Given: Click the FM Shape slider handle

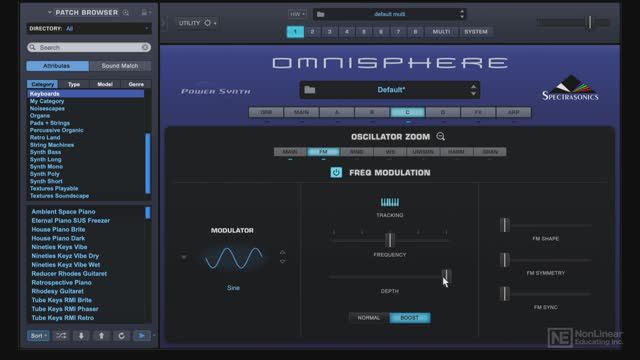Looking at the screenshot, I should coord(505,225).
